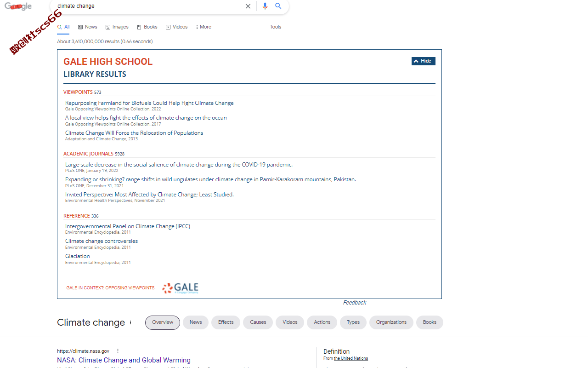
Task: Click the https://climate.nasa.gov URL text
Action: click(x=83, y=351)
